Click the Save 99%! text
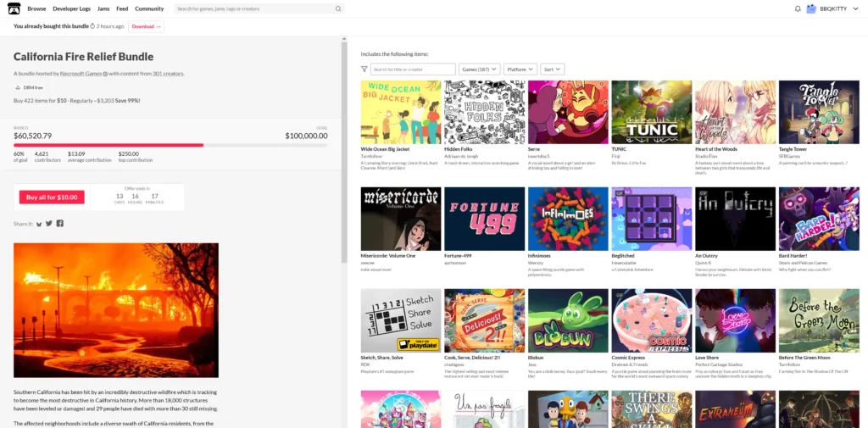Screen dimensions: 868x428 (127, 100)
